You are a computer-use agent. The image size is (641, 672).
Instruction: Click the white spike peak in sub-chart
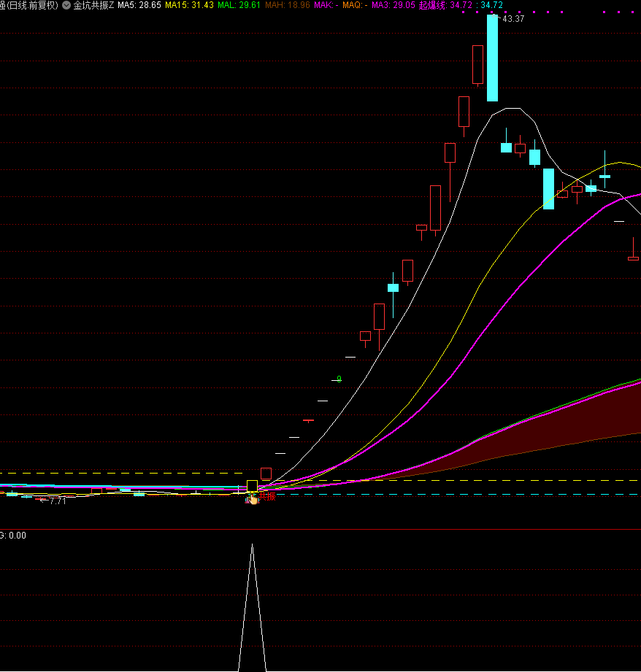point(252,546)
